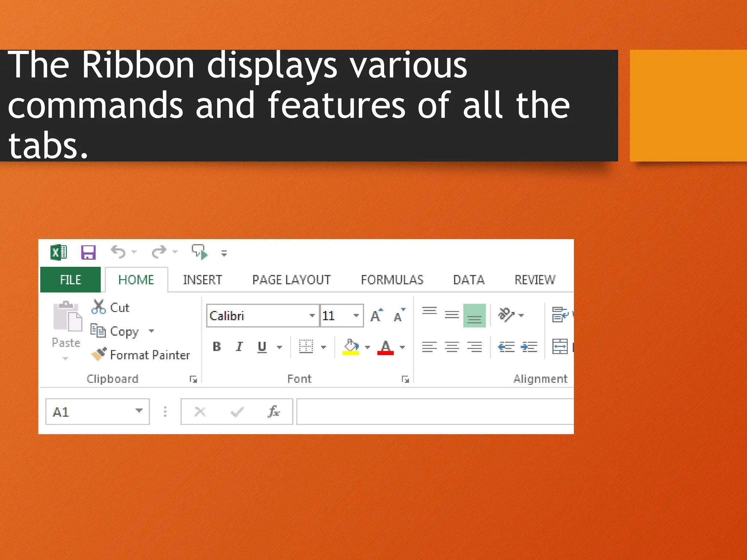Toggle bold formatting
This screenshot has width=747, height=560.
pos(217,346)
